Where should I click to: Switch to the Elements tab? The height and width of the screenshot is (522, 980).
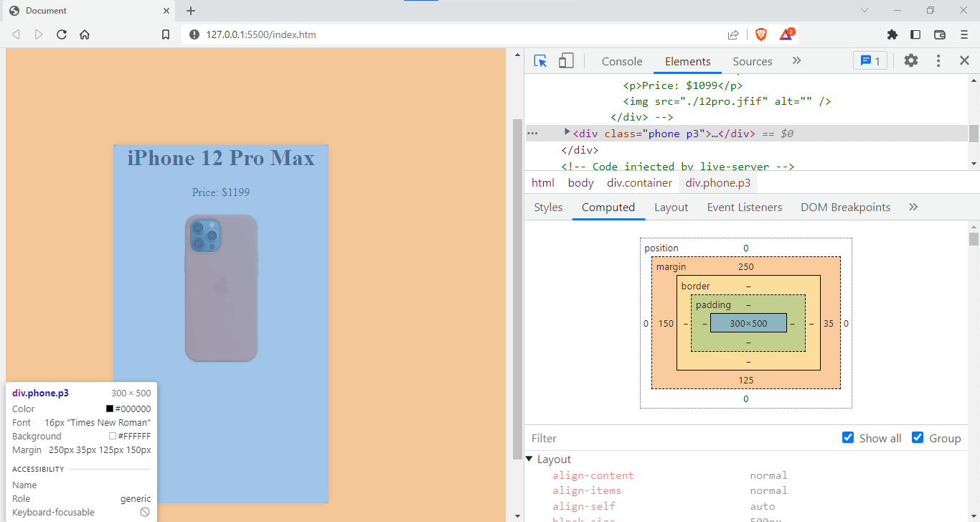click(687, 61)
